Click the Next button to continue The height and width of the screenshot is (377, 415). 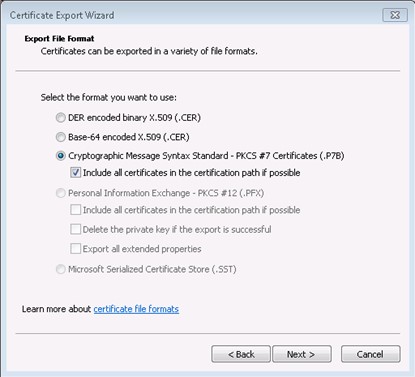tap(302, 354)
